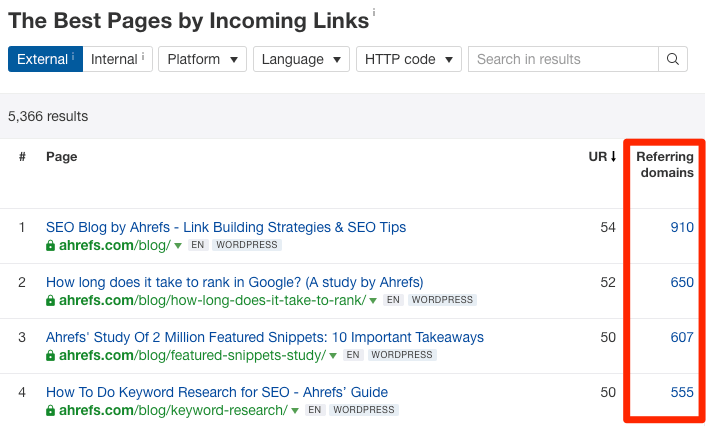Click the lock icon on the featured-snippets-study URL
Viewport: 706px width, 426px height.
(x=51, y=355)
